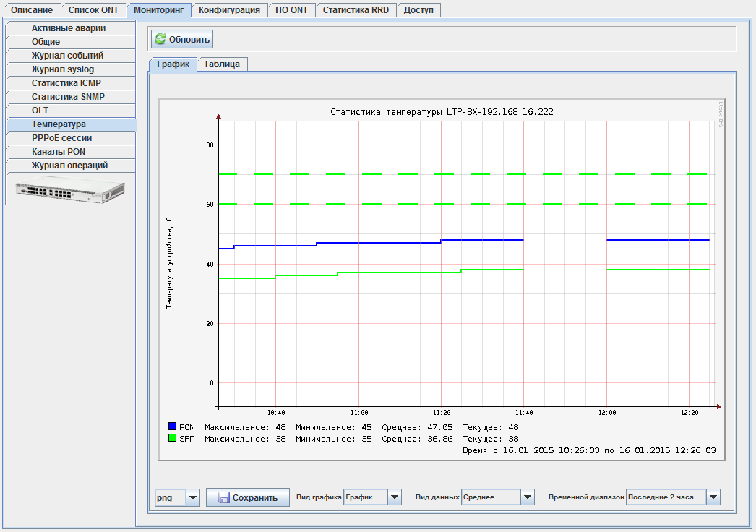Click the green SFP legend swatch
This screenshot has width=756, height=532.
(172, 439)
